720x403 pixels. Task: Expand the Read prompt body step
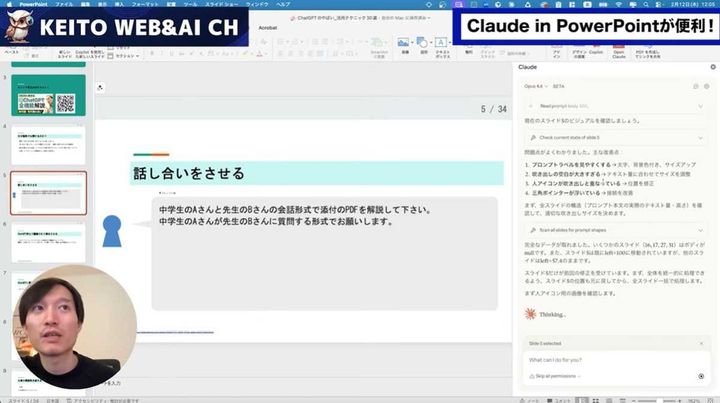(615, 106)
